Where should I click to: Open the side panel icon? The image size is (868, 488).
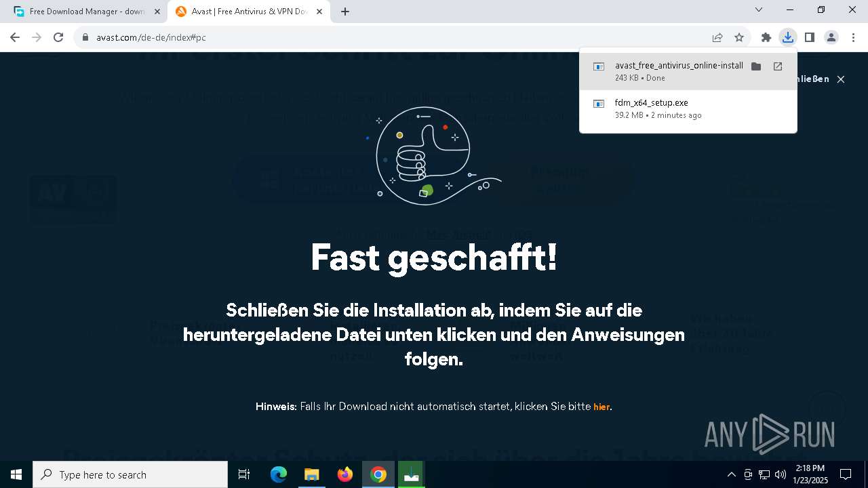pyautogui.click(x=809, y=37)
